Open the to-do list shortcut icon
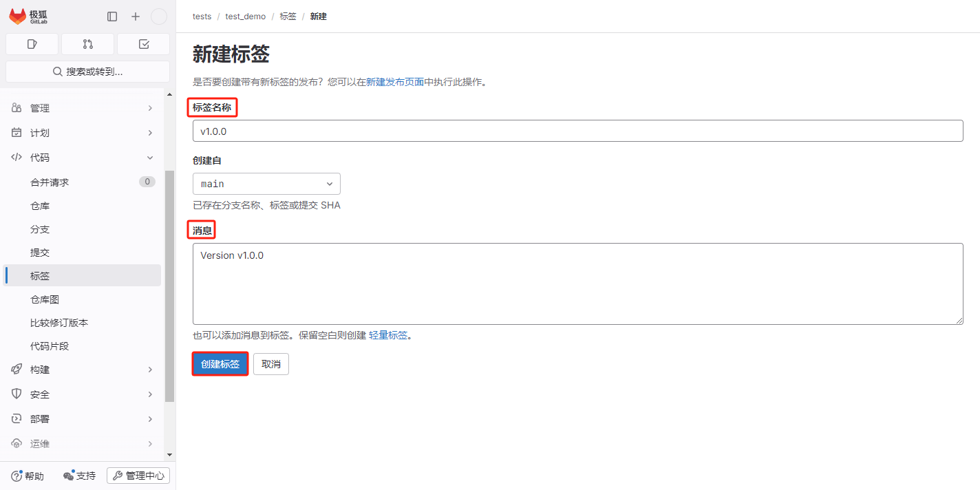 click(143, 44)
